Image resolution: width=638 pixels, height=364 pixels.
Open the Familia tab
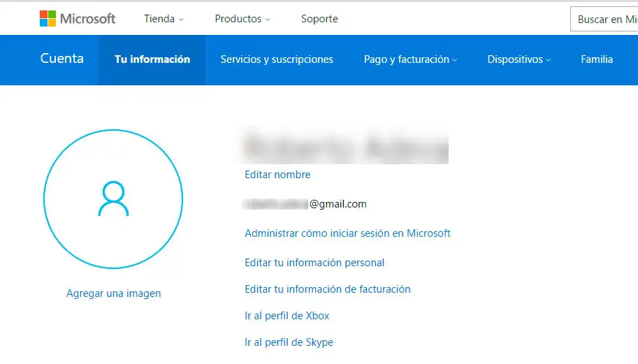[x=597, y=59]
